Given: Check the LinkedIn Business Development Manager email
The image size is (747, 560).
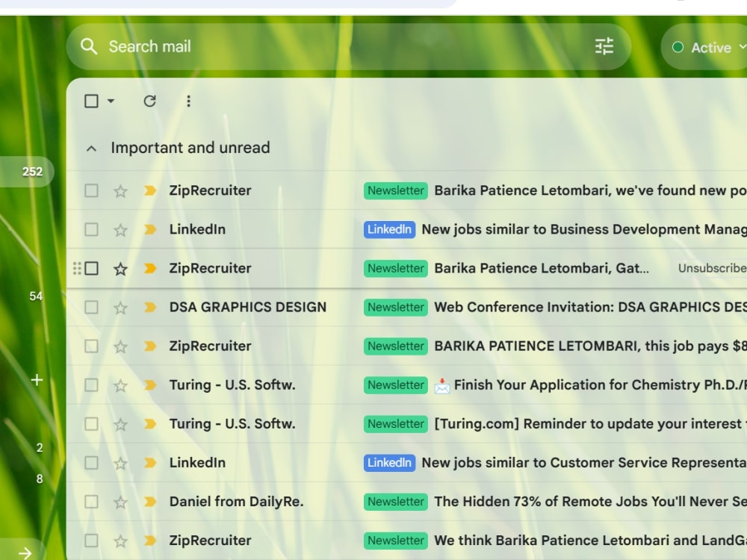Looking at the screenshot, I should (x=91, y=229).
